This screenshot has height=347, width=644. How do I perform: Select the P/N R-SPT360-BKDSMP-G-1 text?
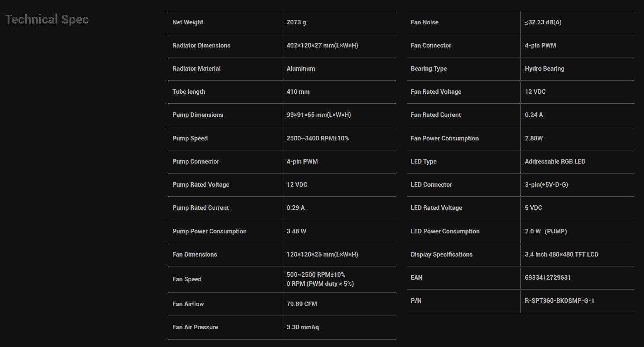[x=560, y=301]
